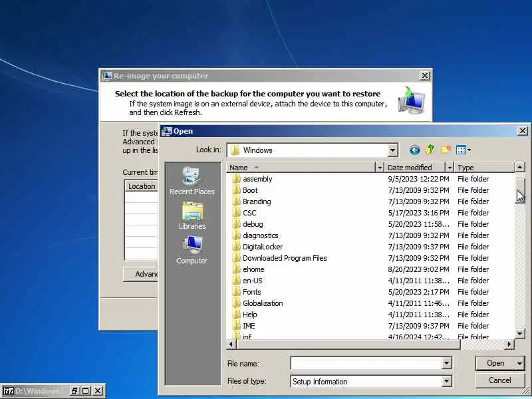
Task: Open Libraries in the sidebar
Action: click(192, 215)
